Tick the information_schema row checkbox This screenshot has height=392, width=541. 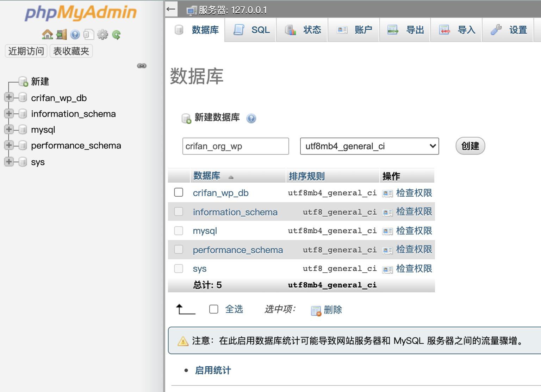(179, 211)
